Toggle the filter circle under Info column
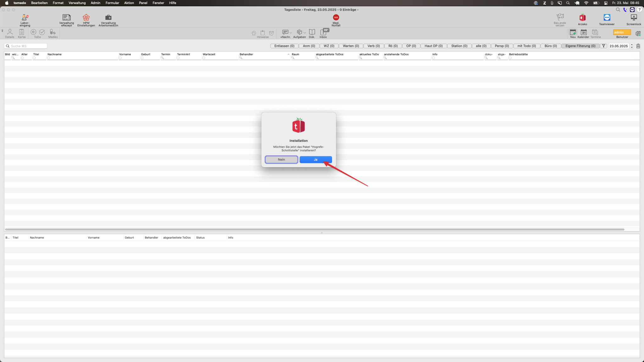Screen dimensions: 644x362 (x=433, y=58)
